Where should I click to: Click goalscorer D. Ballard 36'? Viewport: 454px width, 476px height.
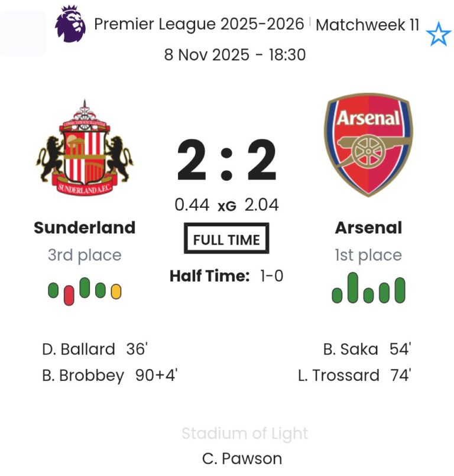95,349
